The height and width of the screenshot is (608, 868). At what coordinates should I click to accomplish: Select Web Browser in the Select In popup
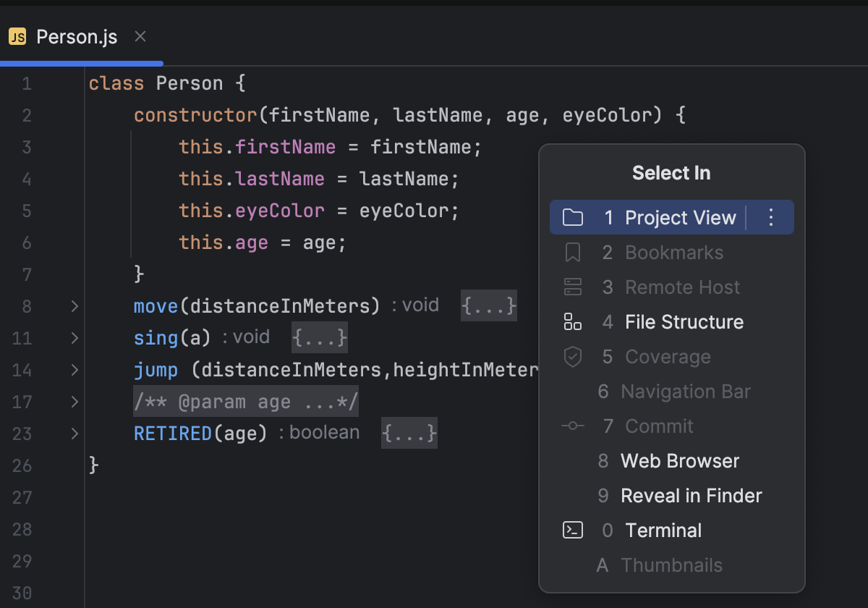pos(679,460)
